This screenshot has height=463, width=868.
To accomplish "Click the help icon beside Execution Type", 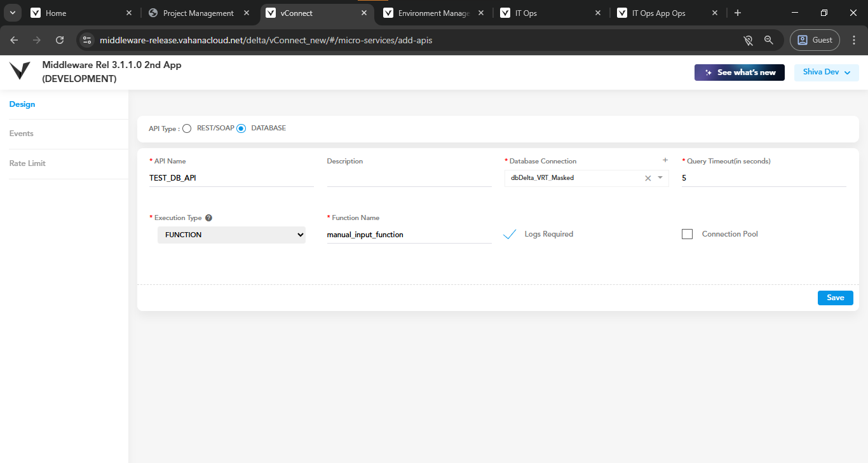I will (209, 218).
